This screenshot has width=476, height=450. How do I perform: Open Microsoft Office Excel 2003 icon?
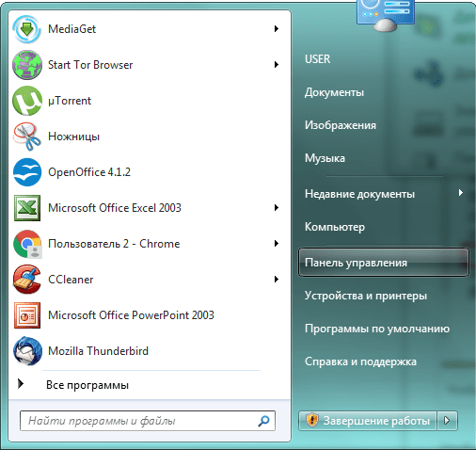(27, 208)
